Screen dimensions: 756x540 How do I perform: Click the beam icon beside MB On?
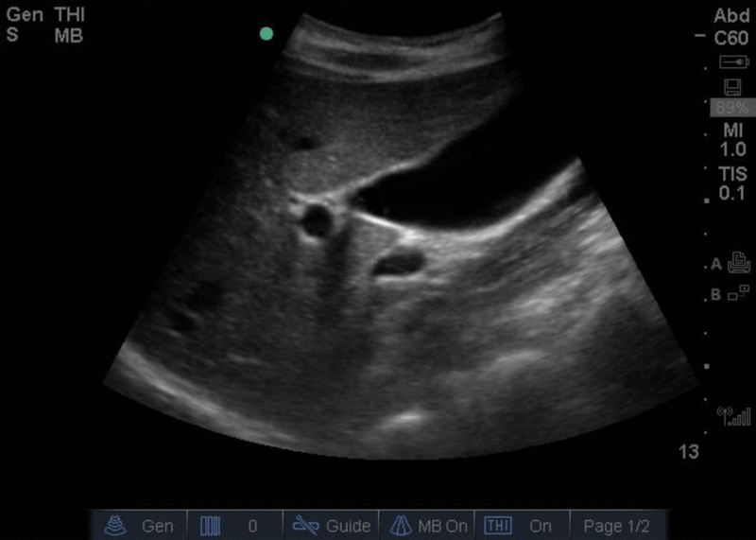click(x=400, y=525)
